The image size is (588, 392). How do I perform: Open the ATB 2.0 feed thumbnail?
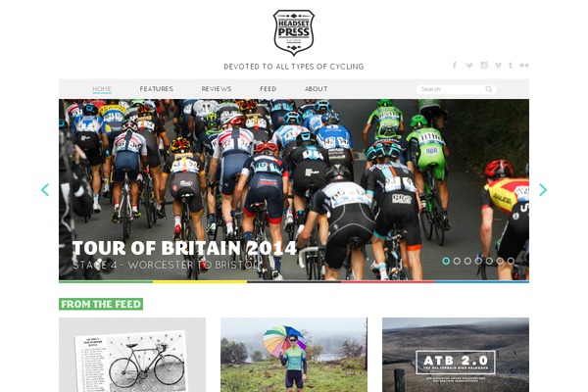[456, 355]
